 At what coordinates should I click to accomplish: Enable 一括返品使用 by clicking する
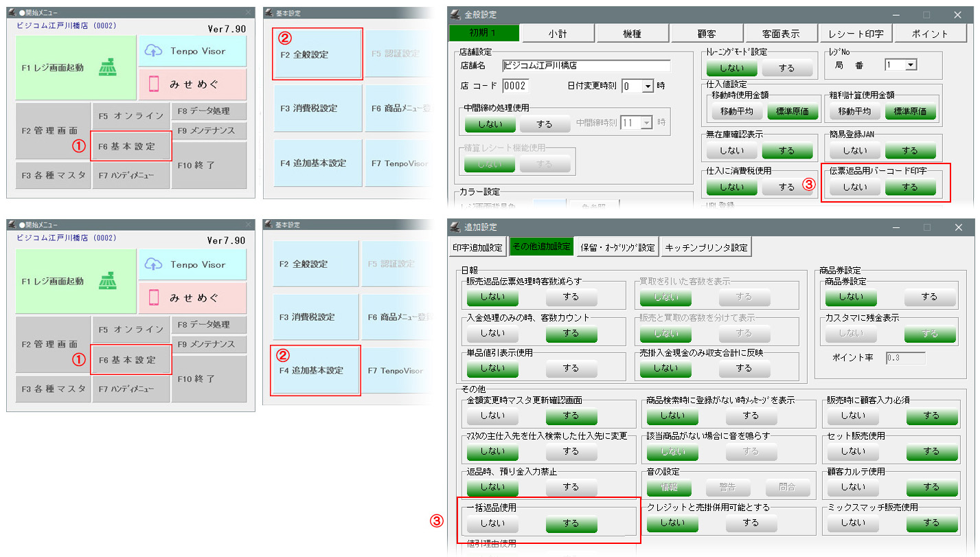pyautogui.click(x=571, y=523)
